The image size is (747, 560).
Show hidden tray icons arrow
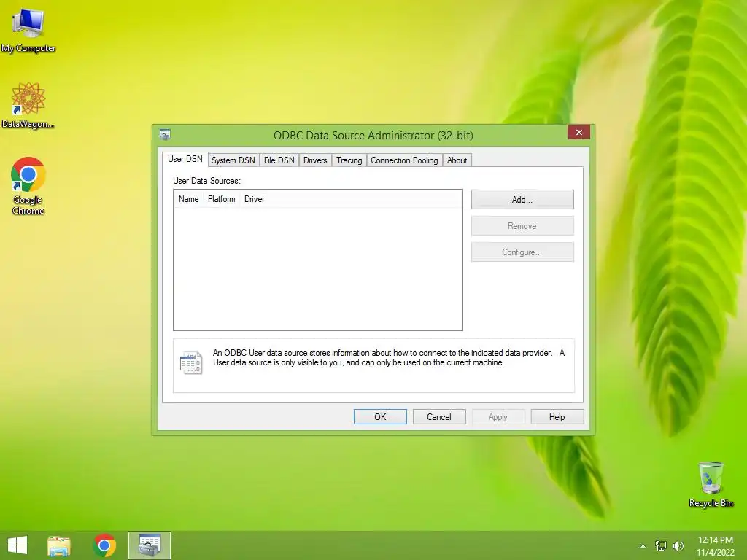point(643,546)
